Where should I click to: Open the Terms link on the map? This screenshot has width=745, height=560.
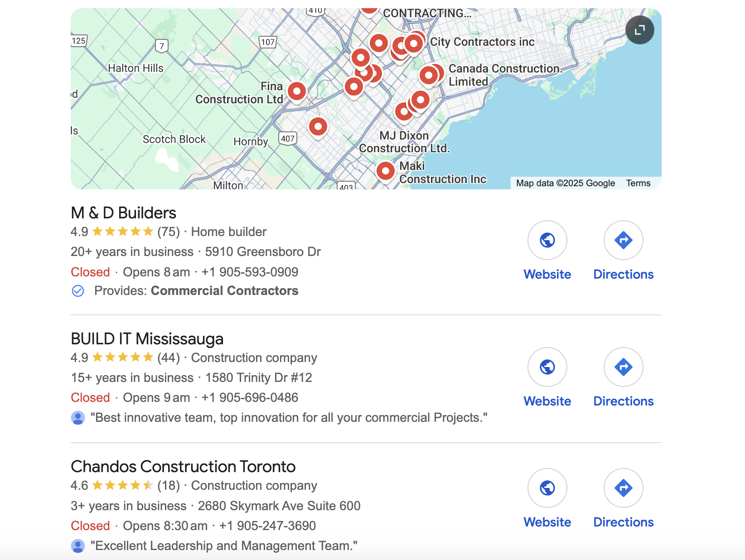[x=639, y=183]
